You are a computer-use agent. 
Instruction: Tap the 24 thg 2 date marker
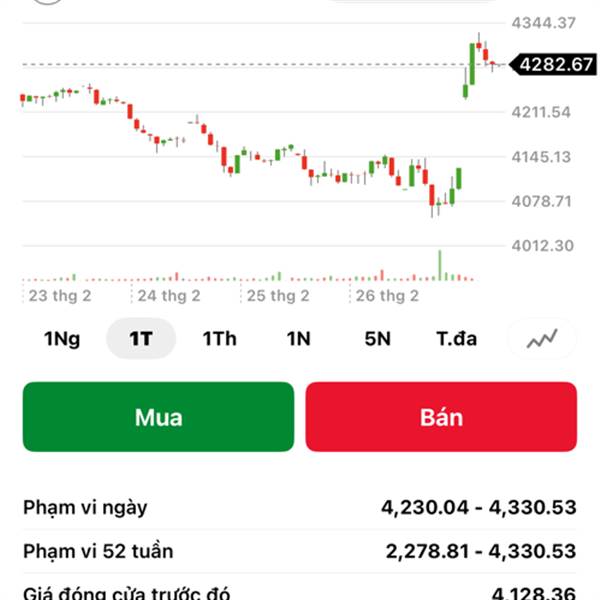pyautogui.click(x=169, y=296)
